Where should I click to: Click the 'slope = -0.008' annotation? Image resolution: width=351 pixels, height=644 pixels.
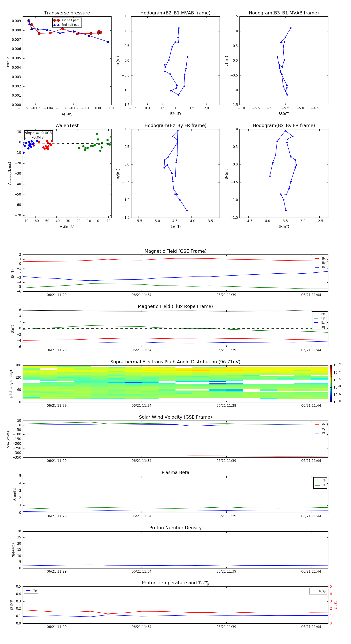tap(38, 133)
